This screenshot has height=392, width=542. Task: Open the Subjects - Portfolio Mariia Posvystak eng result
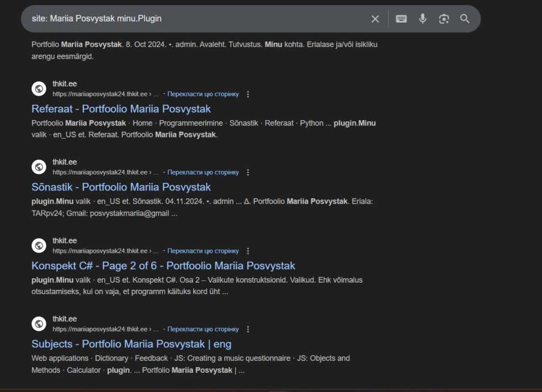[131, 344]
